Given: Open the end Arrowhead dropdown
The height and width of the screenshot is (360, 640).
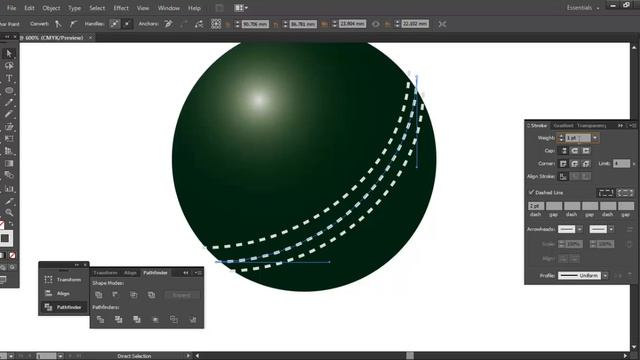Looking at the screenshot, I should pyautogui.click(x=611, y=229).
